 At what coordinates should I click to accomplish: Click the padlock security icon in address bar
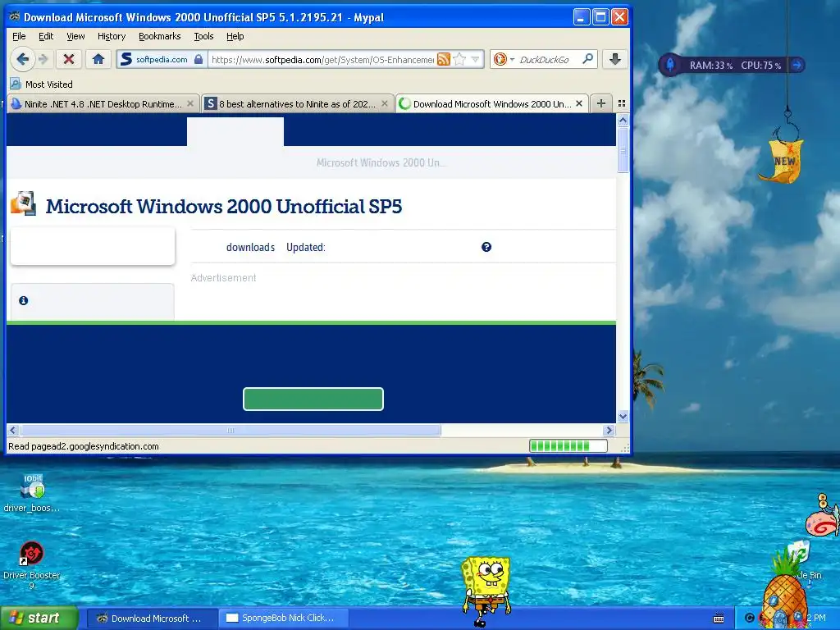[199, 59]
